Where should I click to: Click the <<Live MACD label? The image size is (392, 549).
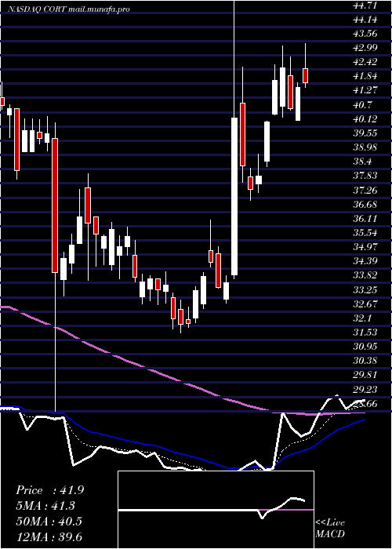coord(330,529)
